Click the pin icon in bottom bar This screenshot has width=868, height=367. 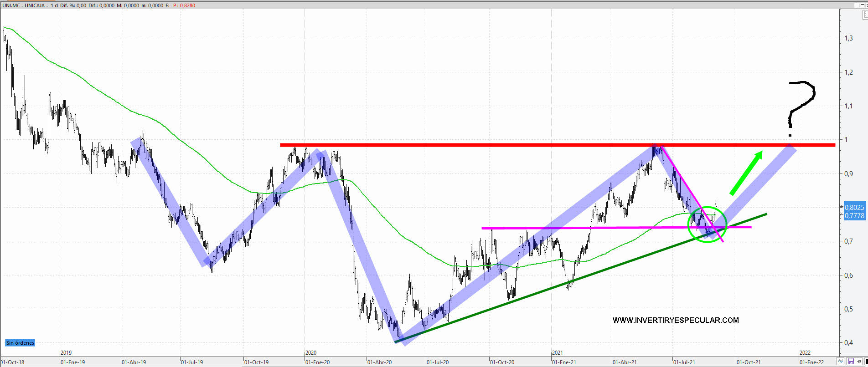tap(859, 362)
